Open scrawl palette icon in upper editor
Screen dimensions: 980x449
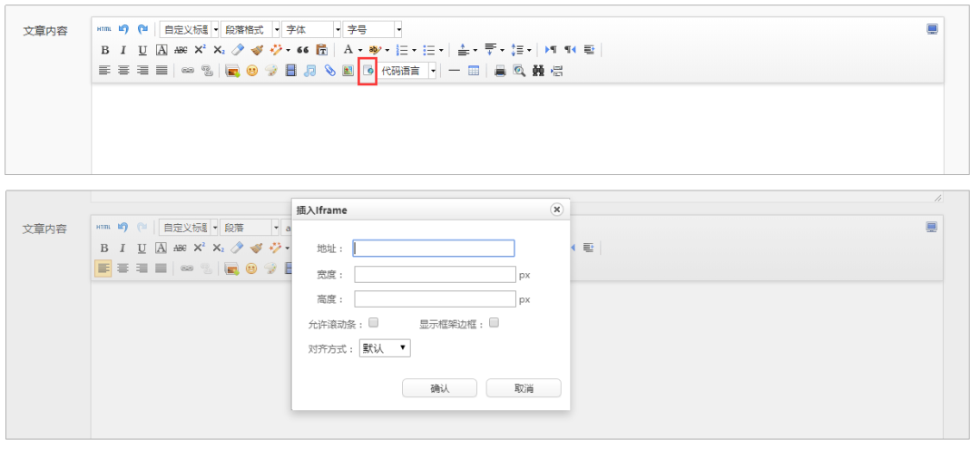click(271, 71)
